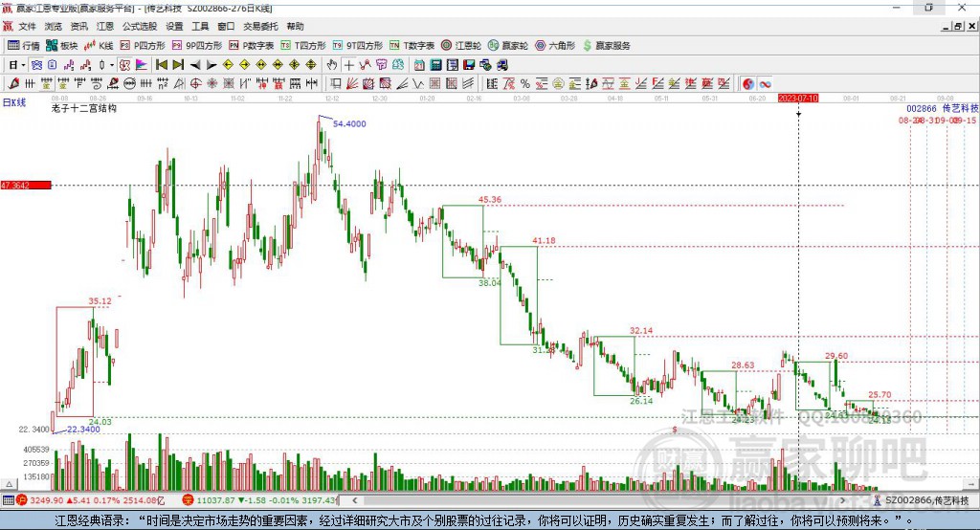The image size is (980, 530).
Task: Open the 窗口 menu
Action: (226, 26)
